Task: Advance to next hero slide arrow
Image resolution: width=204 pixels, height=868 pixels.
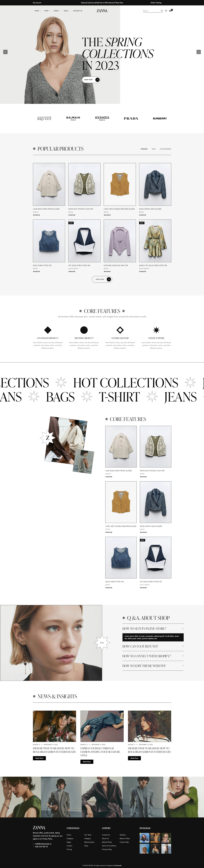Action: [199, 52]
